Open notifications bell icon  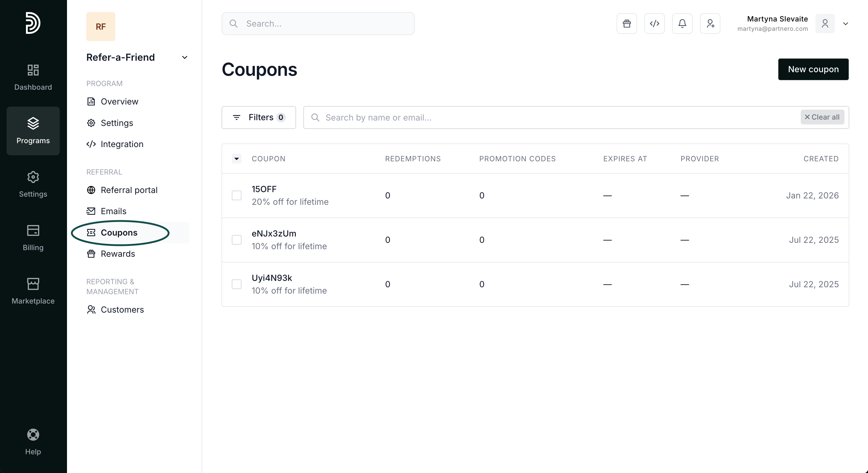pos(682,24)
